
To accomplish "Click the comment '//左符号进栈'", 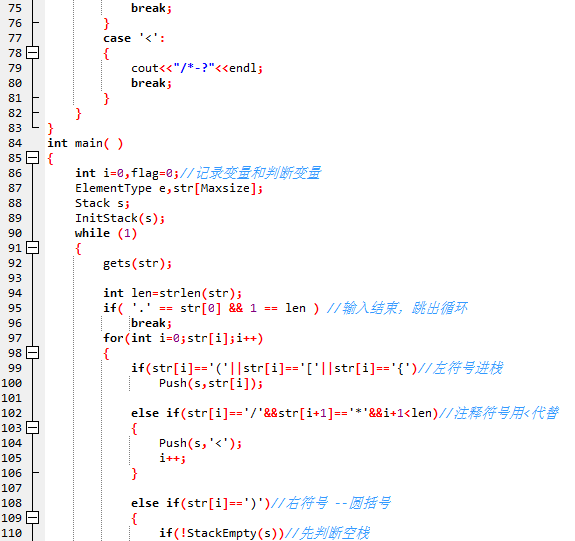I will point(460,368).
